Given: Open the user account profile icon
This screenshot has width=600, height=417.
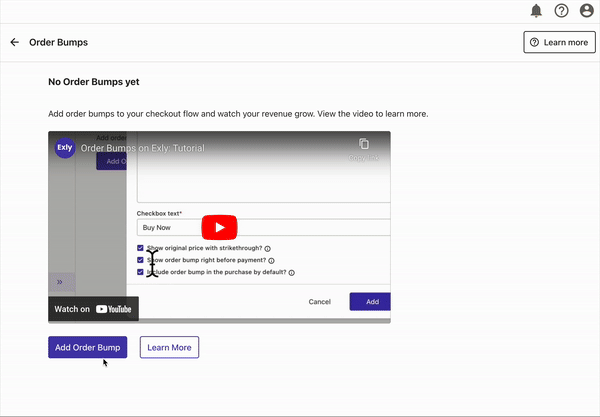Looking at the screenshot, I should coord(587,11).
